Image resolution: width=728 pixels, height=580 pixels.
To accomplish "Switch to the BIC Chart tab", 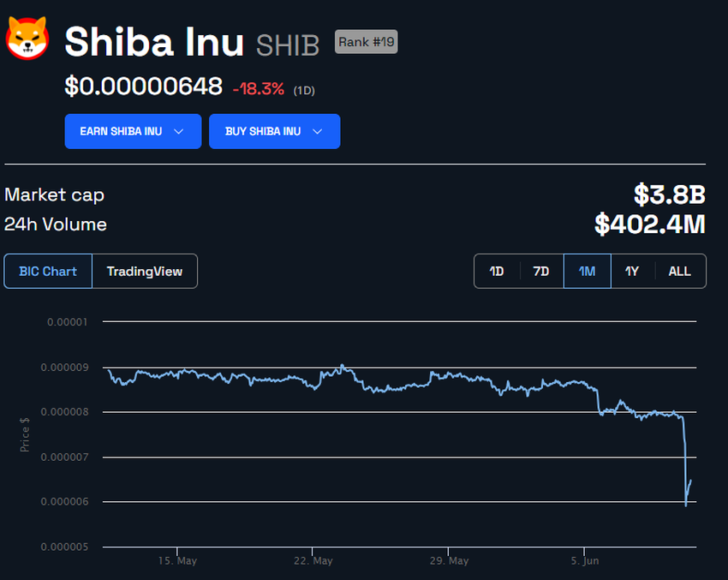I will click(x=48, y=271).
